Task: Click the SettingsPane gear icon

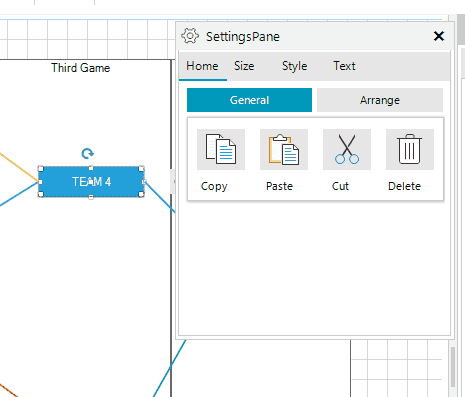Action: click(190, 36)
